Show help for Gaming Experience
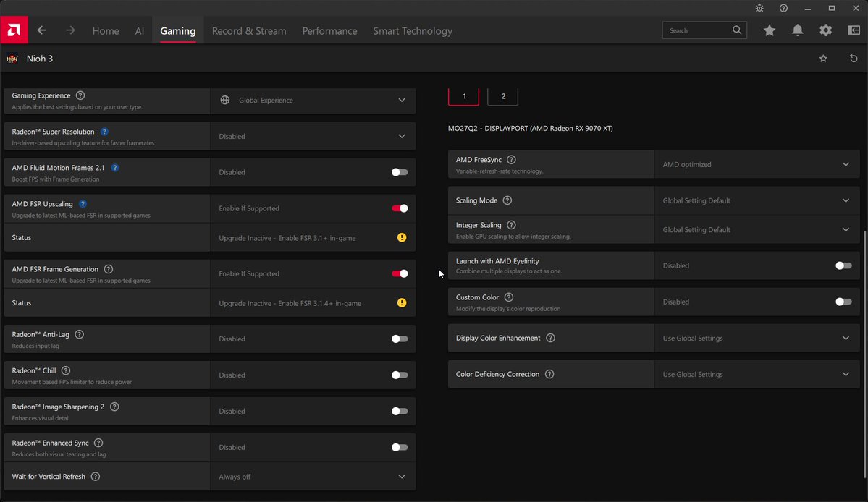The width and height of the screenshot is (868, 502). point(80,95)
